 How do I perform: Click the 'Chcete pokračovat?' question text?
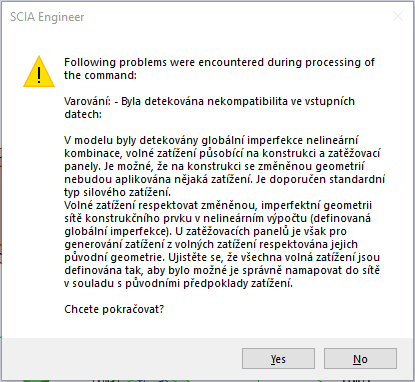[x=114, y=309]
